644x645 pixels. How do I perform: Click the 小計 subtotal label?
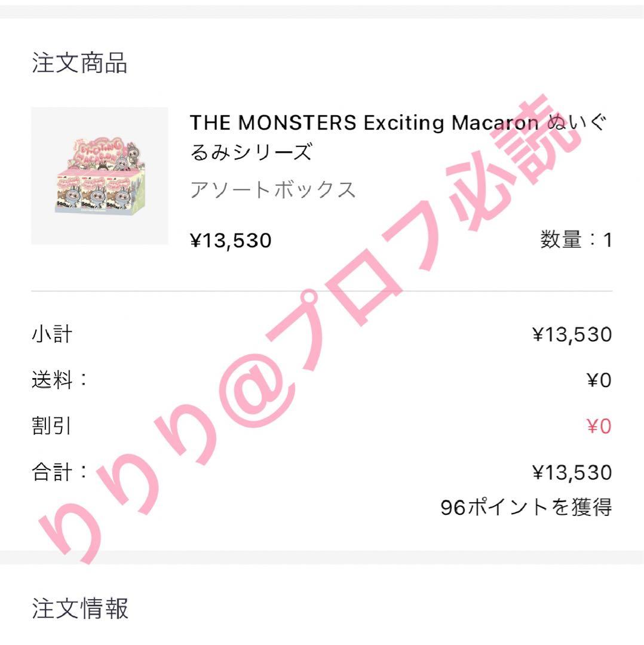point(52,334)
